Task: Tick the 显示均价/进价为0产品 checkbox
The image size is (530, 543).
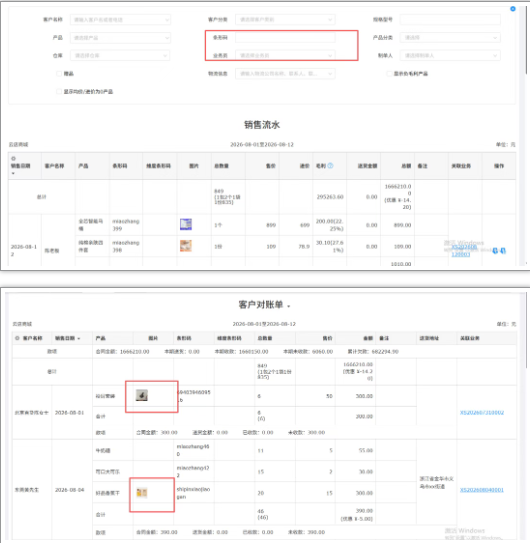Action: [59, 91]
